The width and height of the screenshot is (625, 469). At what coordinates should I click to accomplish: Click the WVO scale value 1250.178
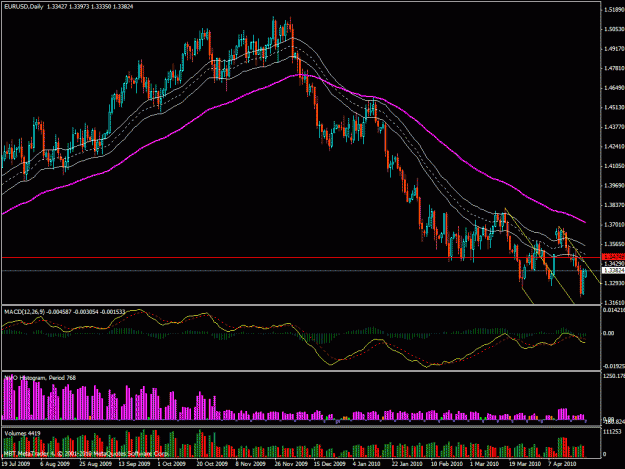pyautogui.click(x=614, y=376)
